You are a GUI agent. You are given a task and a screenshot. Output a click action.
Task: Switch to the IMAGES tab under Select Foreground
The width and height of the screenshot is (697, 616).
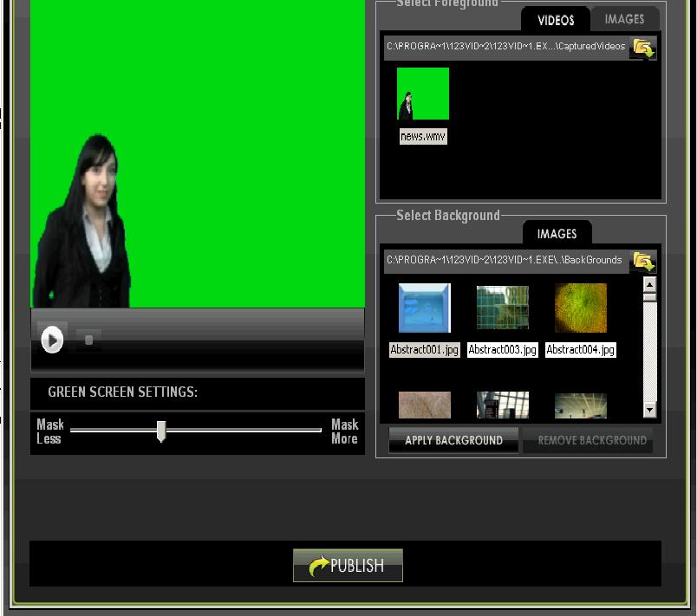[624, 19]
